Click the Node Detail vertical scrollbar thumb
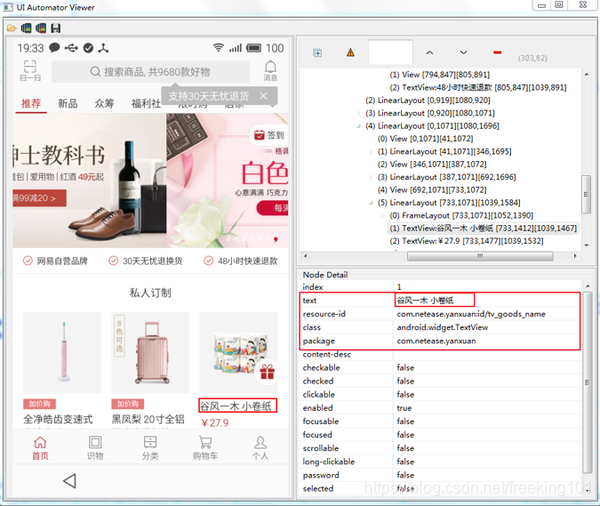The height and width of the screenshot is (506, 600). pos(587,383)
